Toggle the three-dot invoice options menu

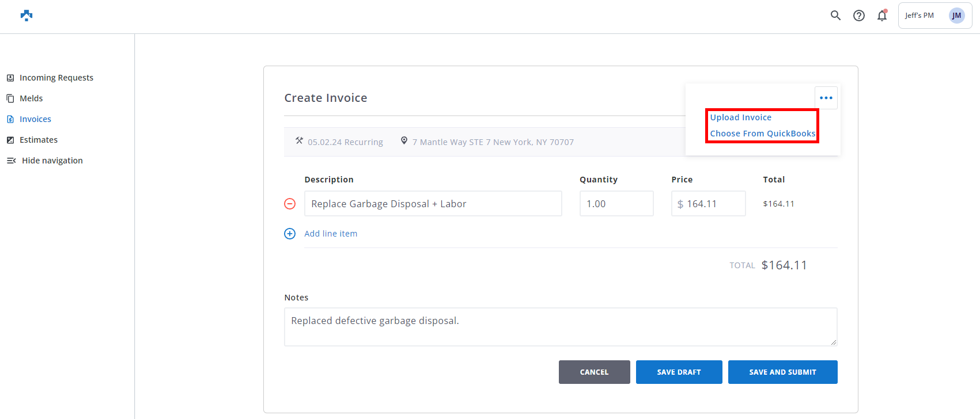pyautogui.click(x=826, y=98)
